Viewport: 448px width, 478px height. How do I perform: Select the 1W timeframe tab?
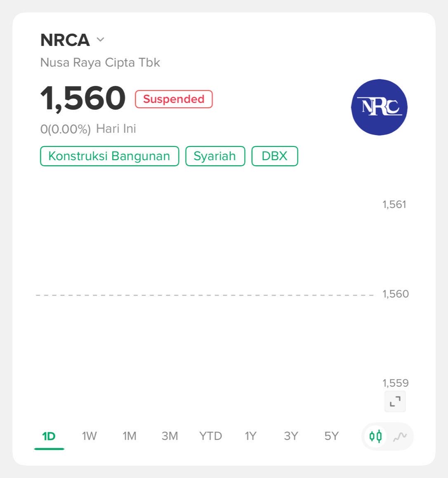click(89, 436)
